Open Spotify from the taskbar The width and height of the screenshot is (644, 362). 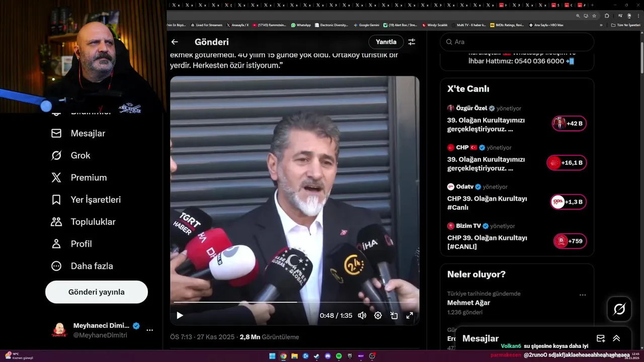(x=339, y=356)
